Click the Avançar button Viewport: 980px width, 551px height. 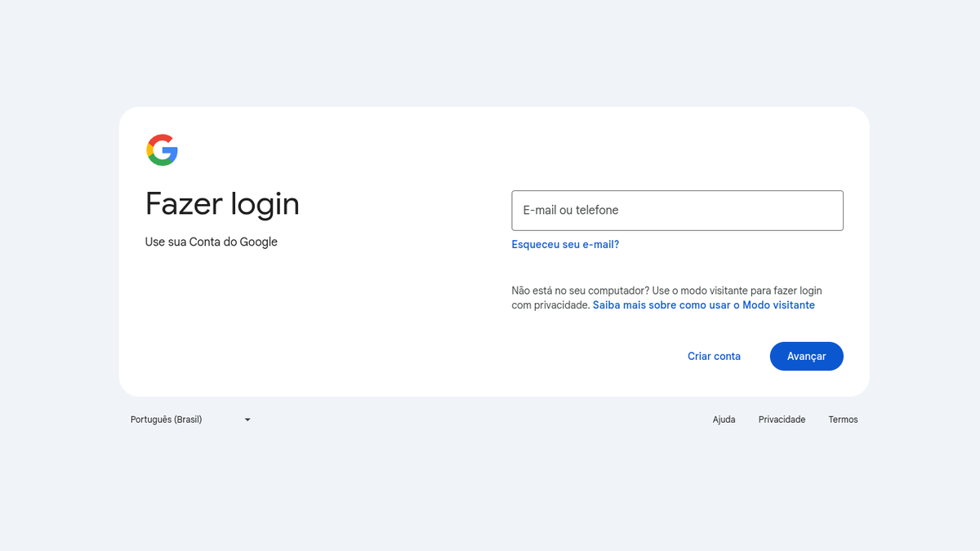[x=806, y=356]
